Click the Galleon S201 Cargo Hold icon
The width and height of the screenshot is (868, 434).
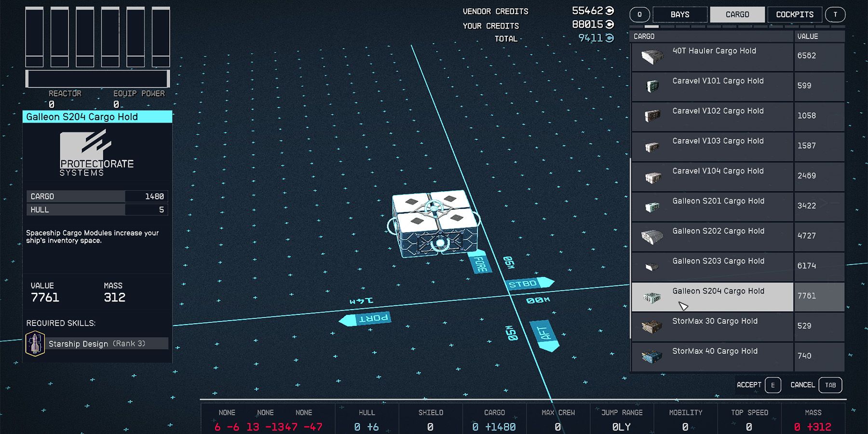(652, 206)
